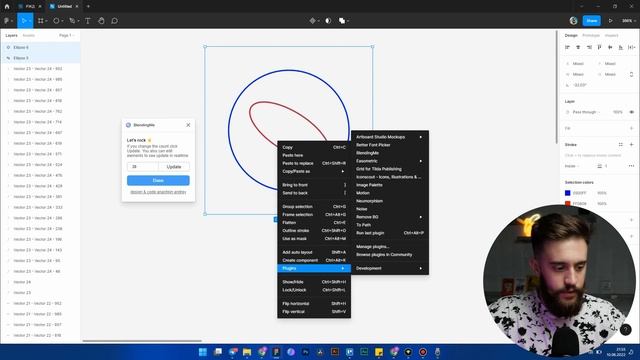Choose Manage plugins entry

[389, 247]
